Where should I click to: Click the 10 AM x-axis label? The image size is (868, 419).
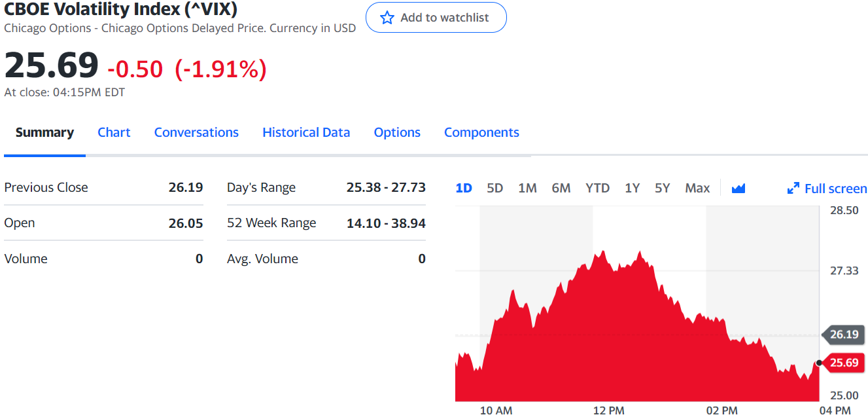[x=496, y=410]
